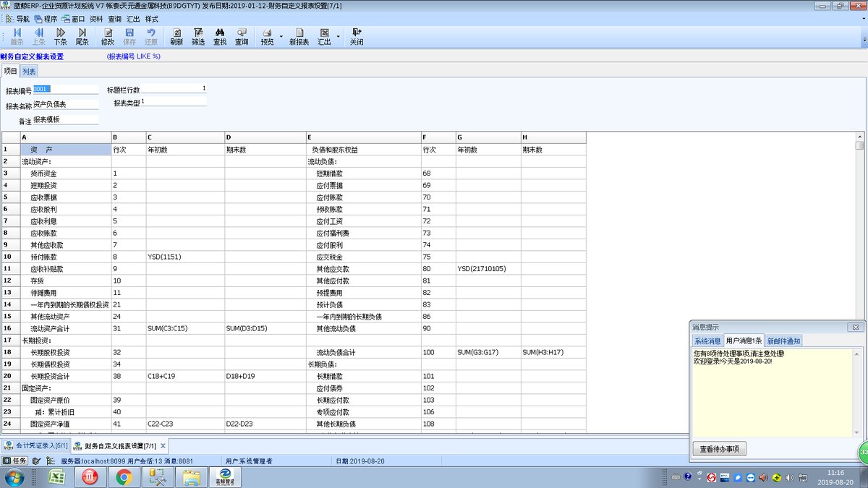The height and width of the screenshot is (488, 868).
Task: Click the 标题栏行数 input field
Action: click(x=174, y=89)
